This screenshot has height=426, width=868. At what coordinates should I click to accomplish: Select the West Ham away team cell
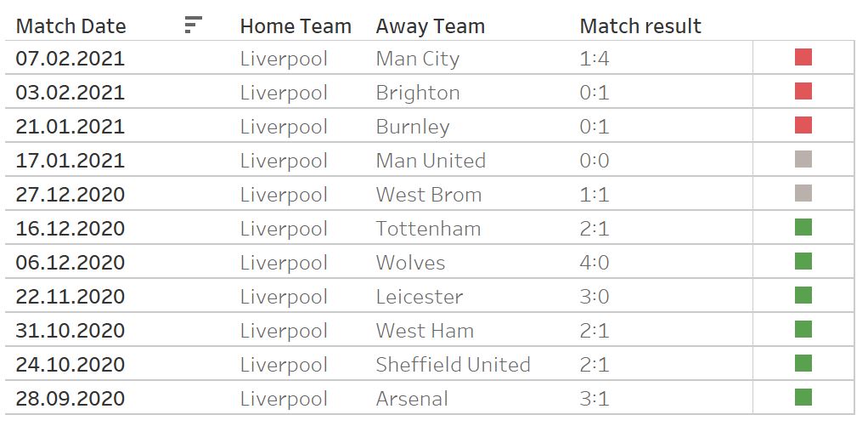(x=425, y=331)
